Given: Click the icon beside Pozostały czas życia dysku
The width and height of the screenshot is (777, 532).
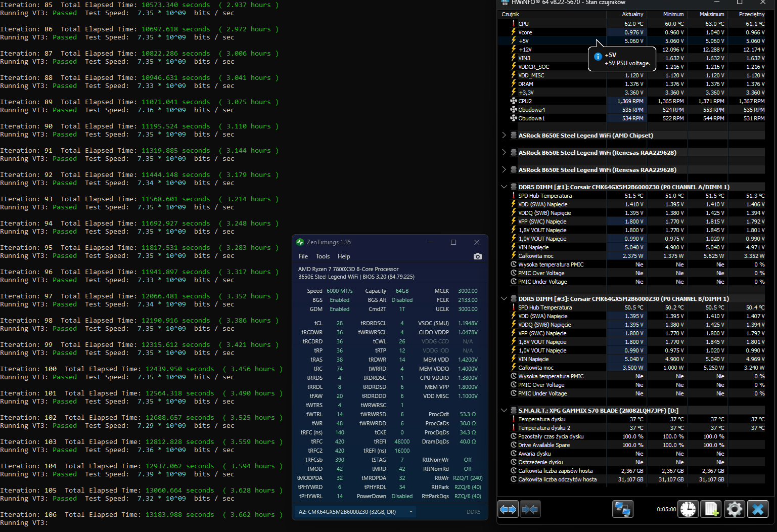Looking at the screenshot, I should coord(514,436).
